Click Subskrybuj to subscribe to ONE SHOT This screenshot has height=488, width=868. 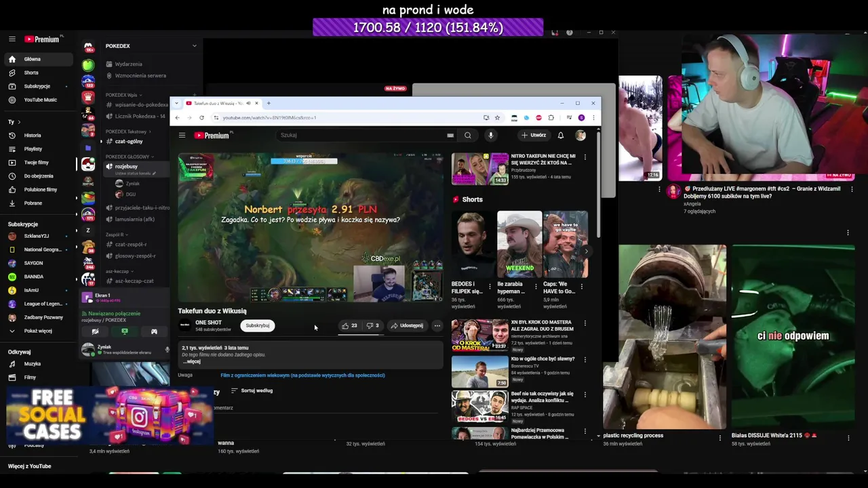tap(258, 325)
